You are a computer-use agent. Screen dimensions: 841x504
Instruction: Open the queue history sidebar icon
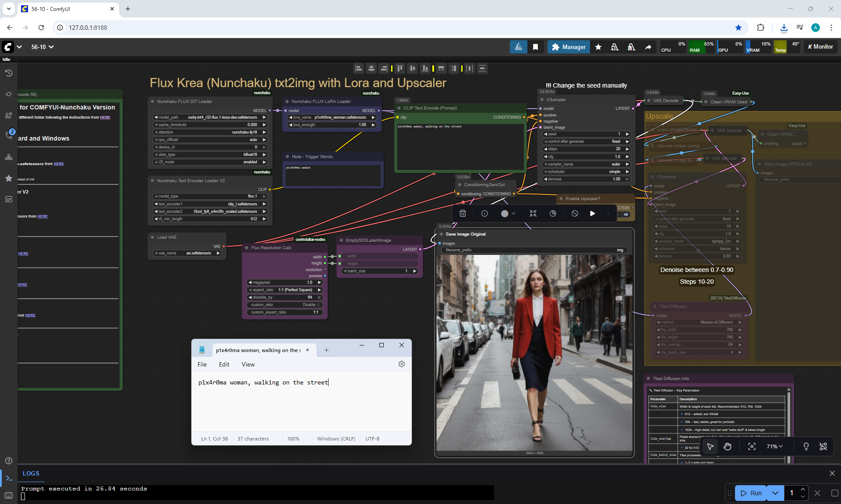8,73
